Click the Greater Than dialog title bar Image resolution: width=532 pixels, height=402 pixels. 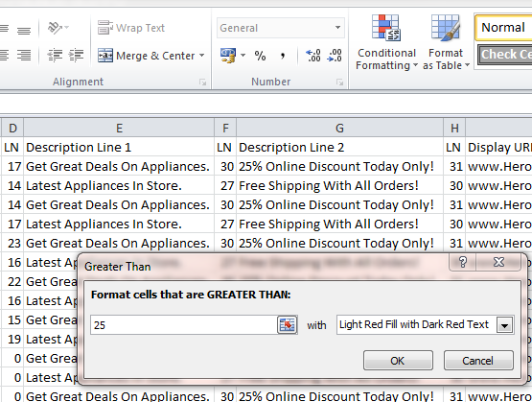point(265,267)
